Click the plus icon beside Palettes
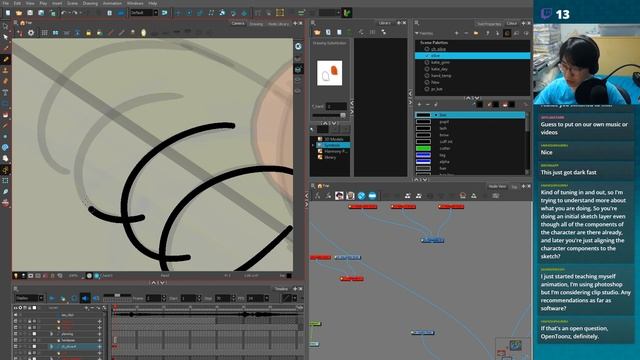The height and width of the screenshot is (360, 640). pos(456,33)
